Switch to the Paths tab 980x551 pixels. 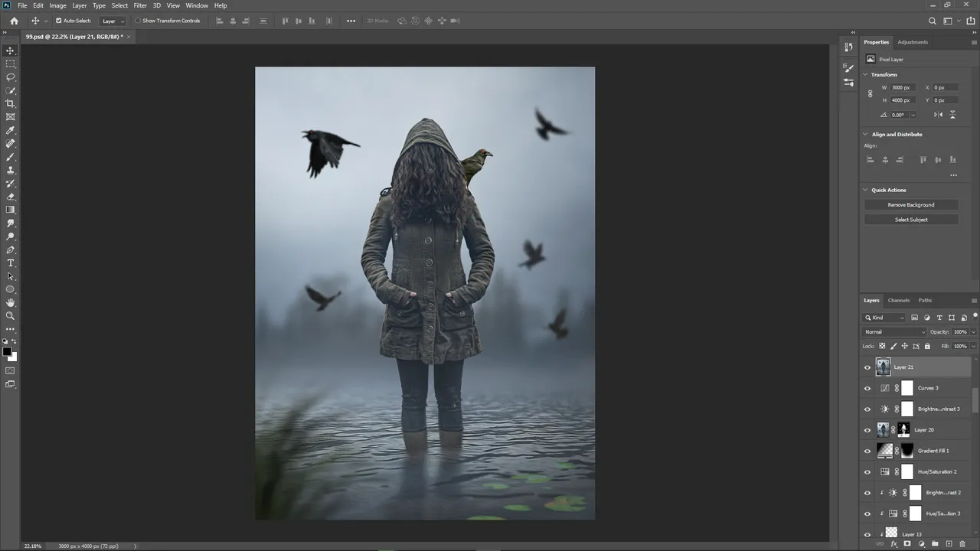point(925,300)
